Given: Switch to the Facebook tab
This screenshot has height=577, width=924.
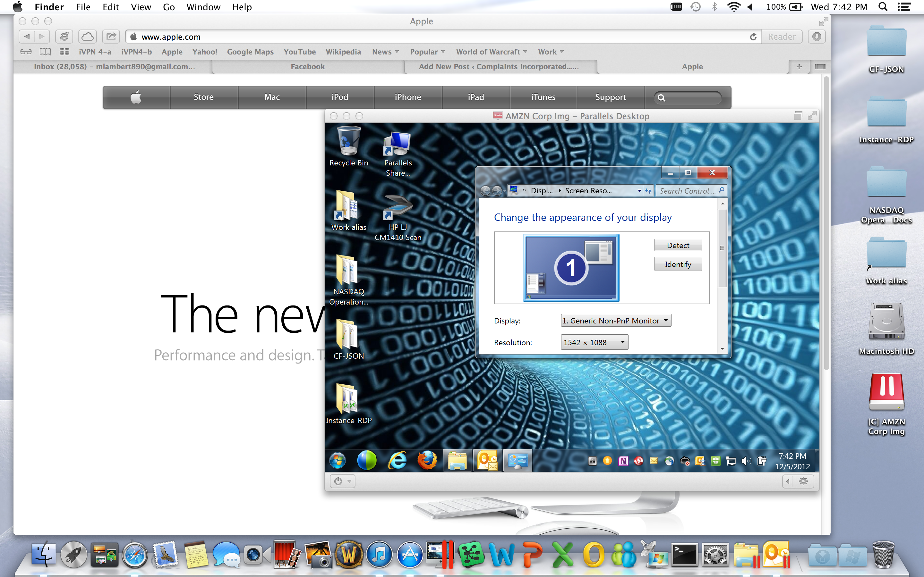Looking at the screenshot, I should [x=308, y=67].
